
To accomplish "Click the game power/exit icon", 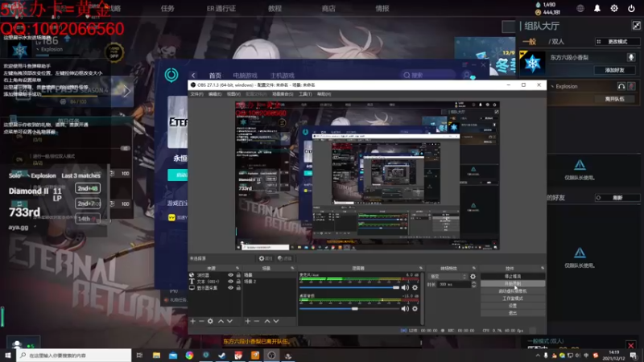I will tap(631, 8).
